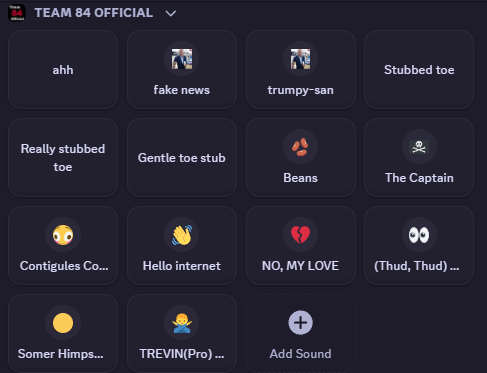
Task: Click the plus icon to add sound
Action: click(x=300, y=323)
